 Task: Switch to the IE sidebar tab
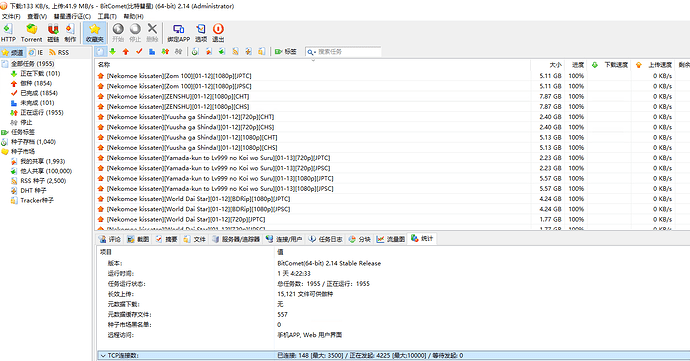[x=36, y=52]
